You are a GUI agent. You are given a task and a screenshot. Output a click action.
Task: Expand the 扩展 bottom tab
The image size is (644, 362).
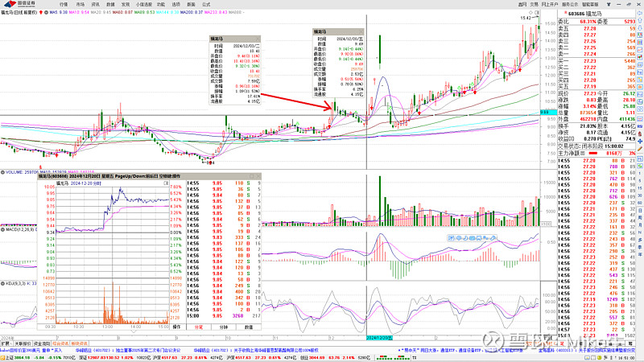pyautogui.click(x=6, y=343)
